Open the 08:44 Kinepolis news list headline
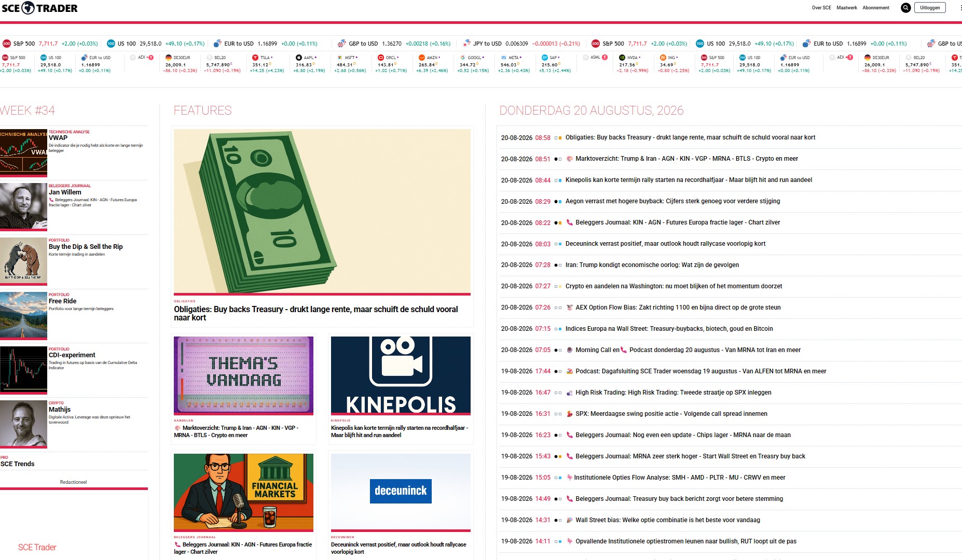This screenshot has width=962, height=560. point(689,180)
